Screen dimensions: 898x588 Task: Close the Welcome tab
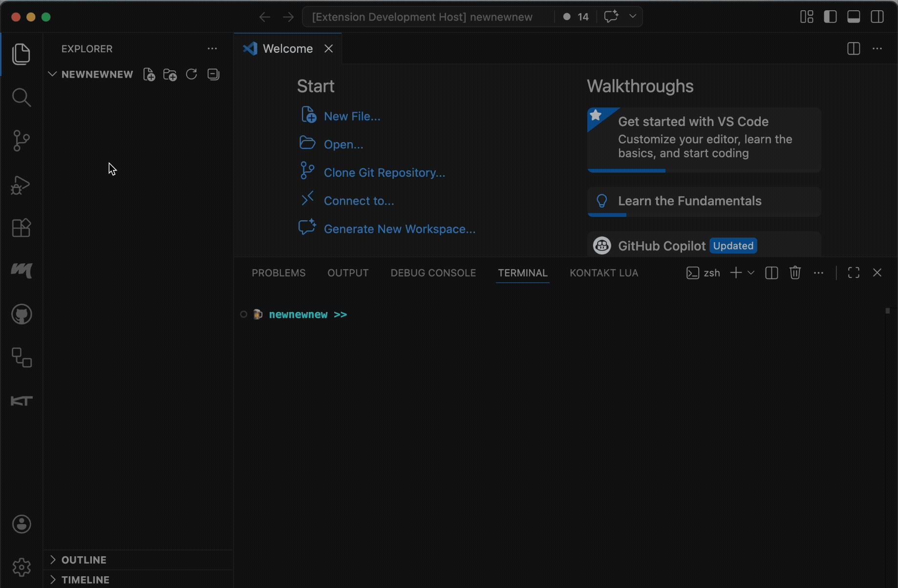point(329,48)
